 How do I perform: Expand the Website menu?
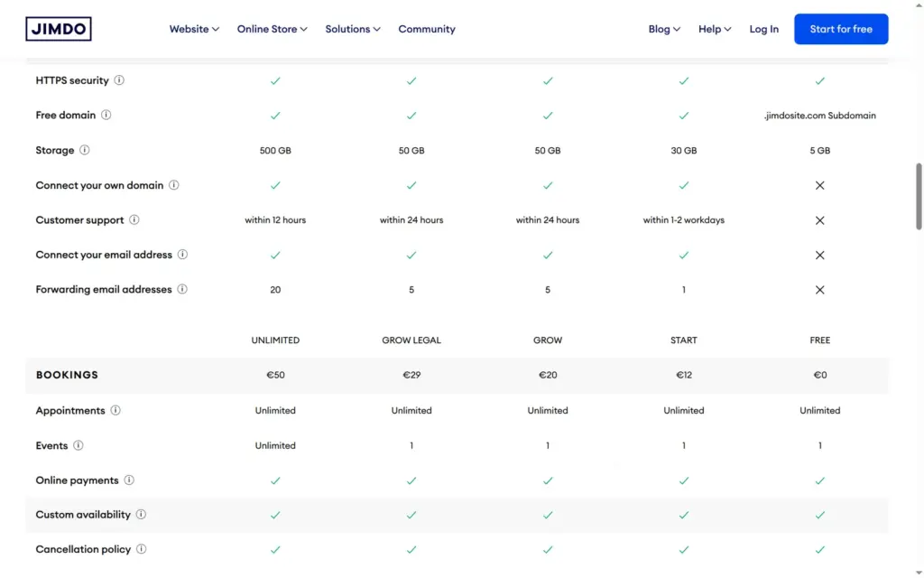click(194, 29)
